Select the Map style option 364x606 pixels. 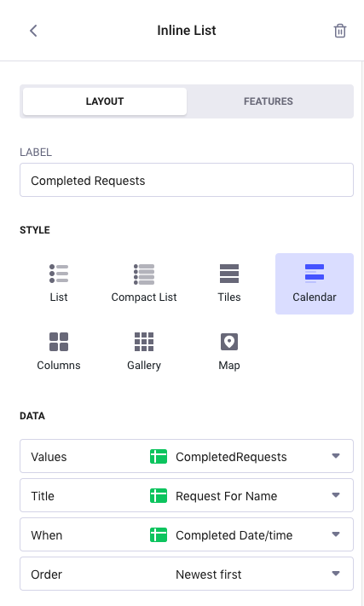coord(229,351)
